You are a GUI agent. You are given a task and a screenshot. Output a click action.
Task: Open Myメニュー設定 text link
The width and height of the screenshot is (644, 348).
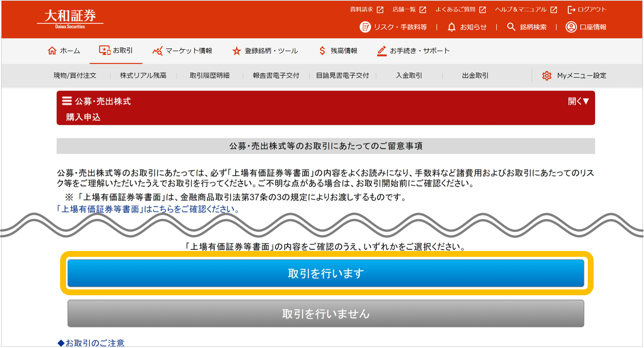[582, 76]
